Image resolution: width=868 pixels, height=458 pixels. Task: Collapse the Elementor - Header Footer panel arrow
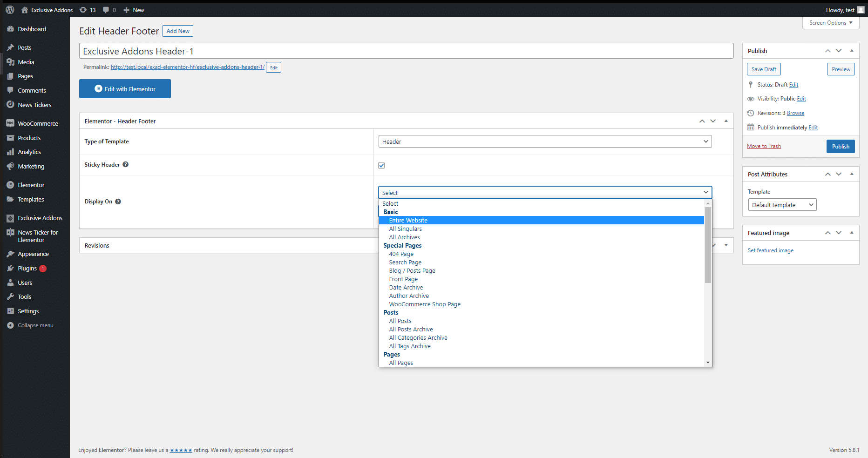click(726, 121)
